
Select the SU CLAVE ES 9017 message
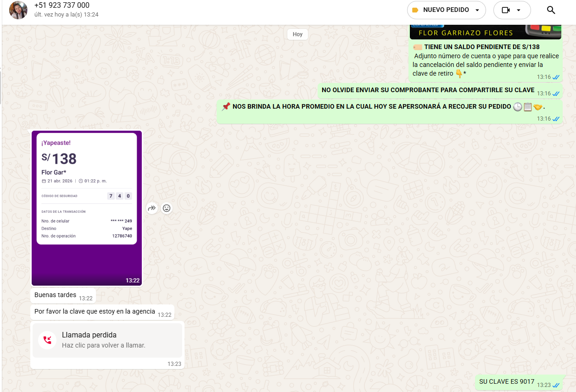[507, 382]
